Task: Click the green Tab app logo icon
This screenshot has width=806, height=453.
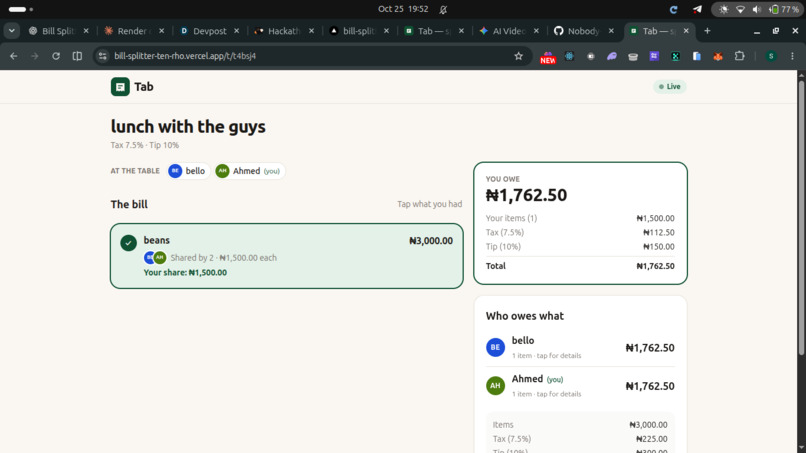Action: [120, 86]
